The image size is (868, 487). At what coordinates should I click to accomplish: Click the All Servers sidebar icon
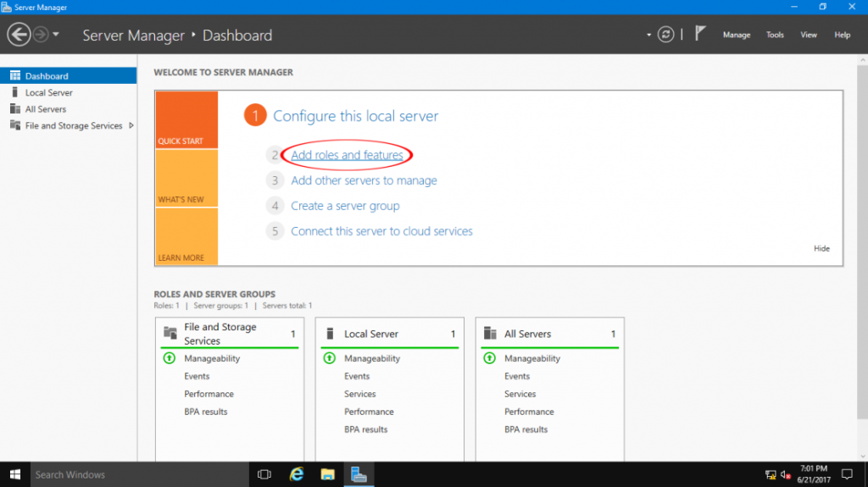pyautogui.click(x=15, y=108)
